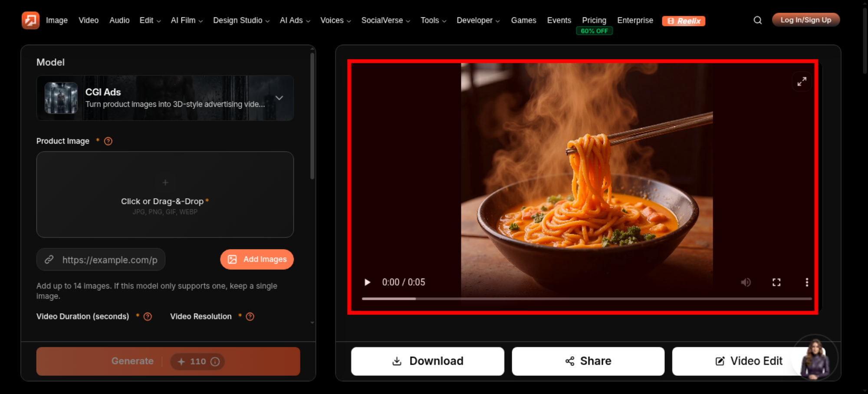Play the noodle video
Screen dimensions: 868x394
(367, 282)
